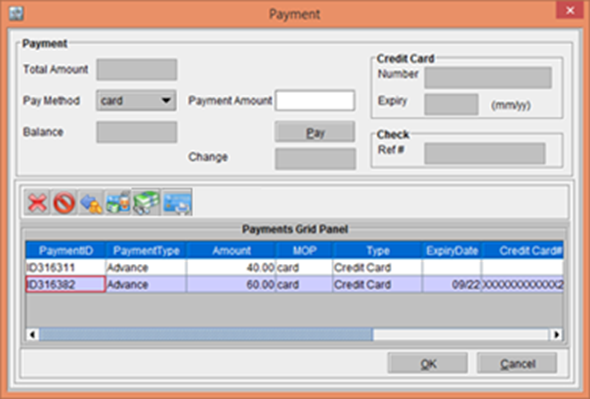Screen dimensions: 590x399
Task: Click the blue credit card with cart icon
Action: coord(177,203)
